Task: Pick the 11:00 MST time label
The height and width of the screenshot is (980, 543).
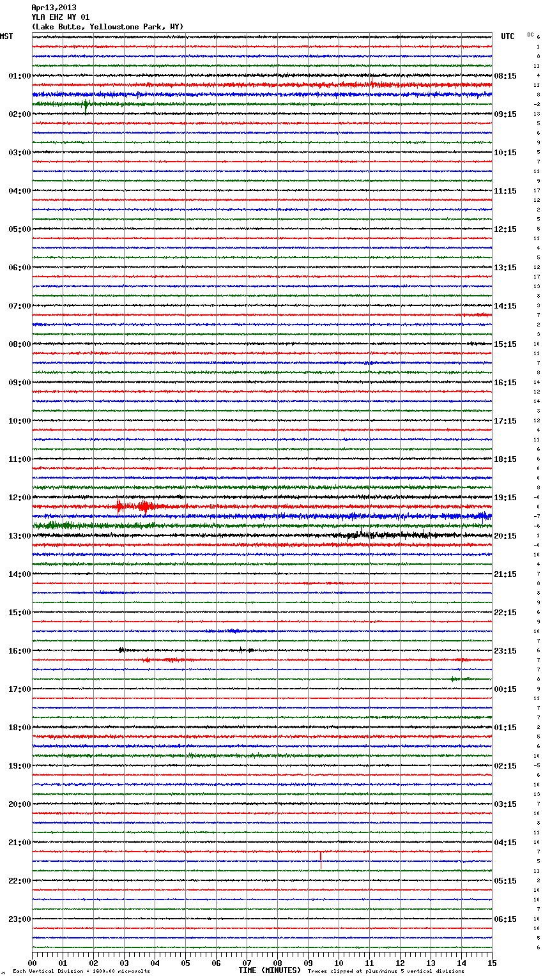Action: (19, 459)
